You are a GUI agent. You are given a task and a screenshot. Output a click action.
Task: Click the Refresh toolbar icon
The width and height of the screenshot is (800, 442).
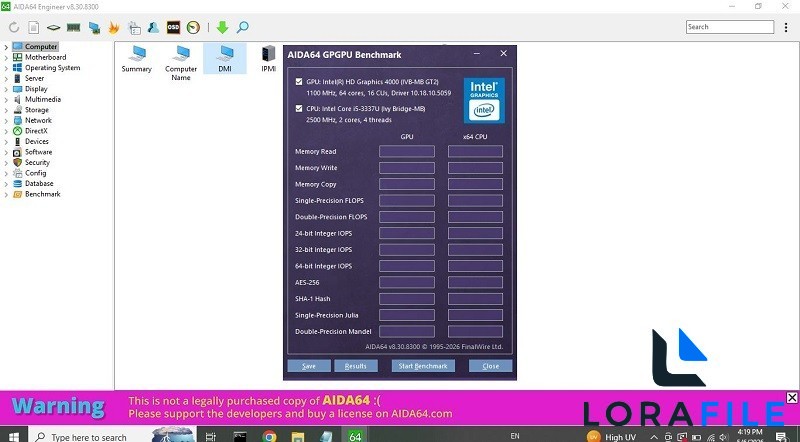tap(14, 28)
